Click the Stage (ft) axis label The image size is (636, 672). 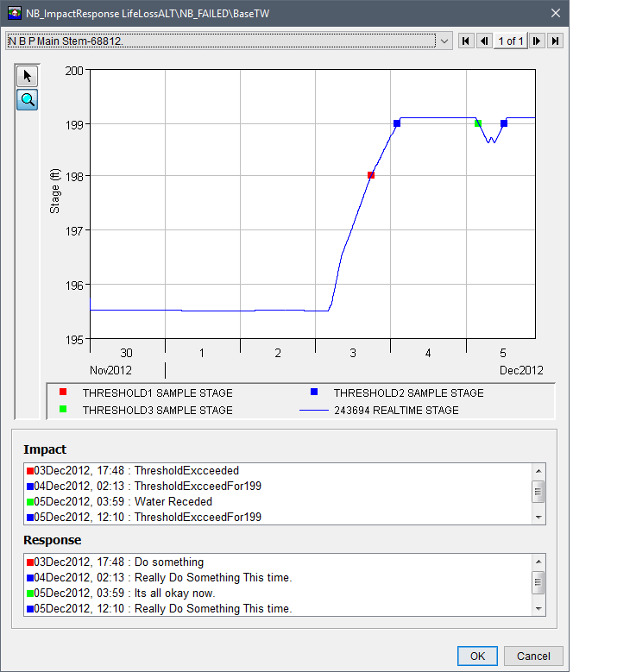click(55, 192)
